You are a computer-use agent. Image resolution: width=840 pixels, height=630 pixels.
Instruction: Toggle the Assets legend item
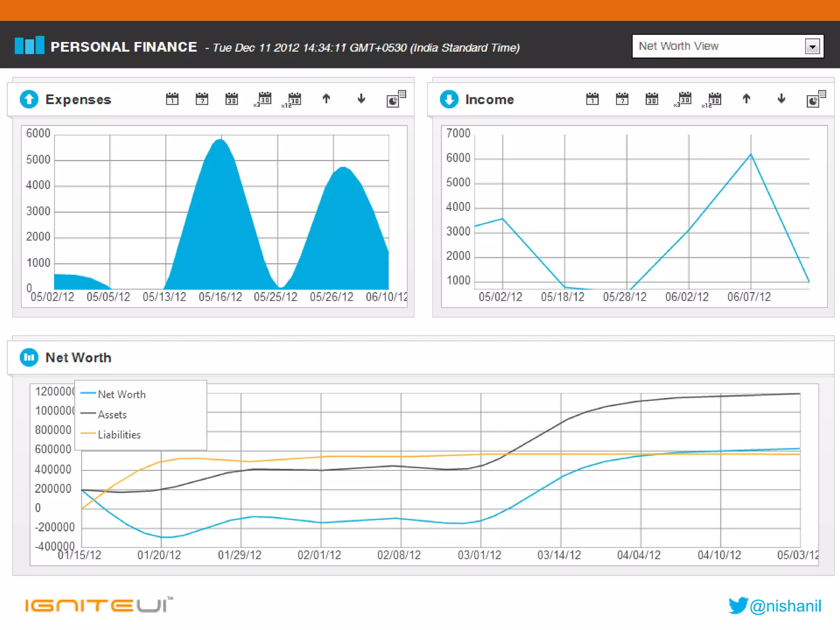(112, 415)
